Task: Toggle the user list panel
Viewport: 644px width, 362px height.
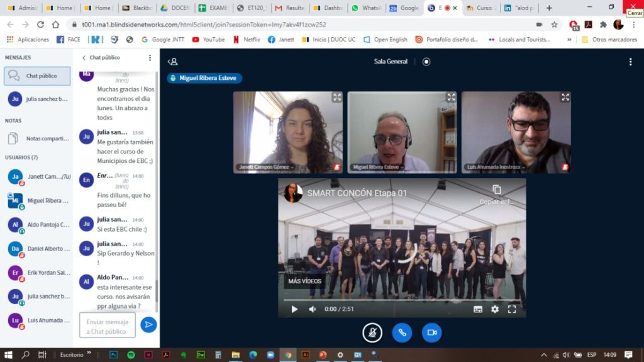Action: (x=173, y=62)
